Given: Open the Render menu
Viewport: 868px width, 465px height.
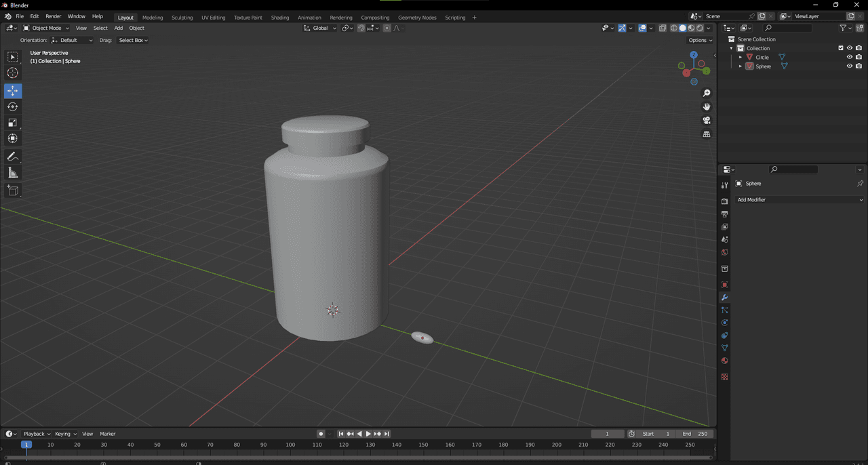Looking at the screenshot, I should coord(53,16).
